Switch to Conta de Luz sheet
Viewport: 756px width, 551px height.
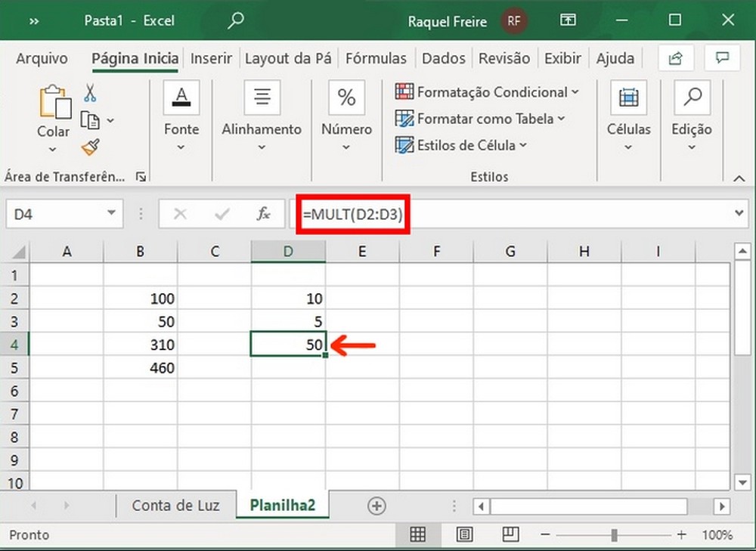tap(175, 505)
